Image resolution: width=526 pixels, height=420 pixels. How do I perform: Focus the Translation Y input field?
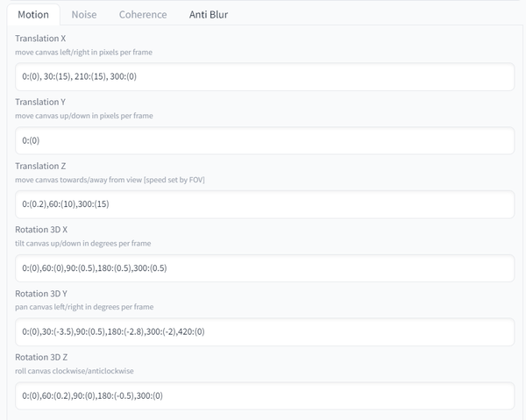coord(264,140)
